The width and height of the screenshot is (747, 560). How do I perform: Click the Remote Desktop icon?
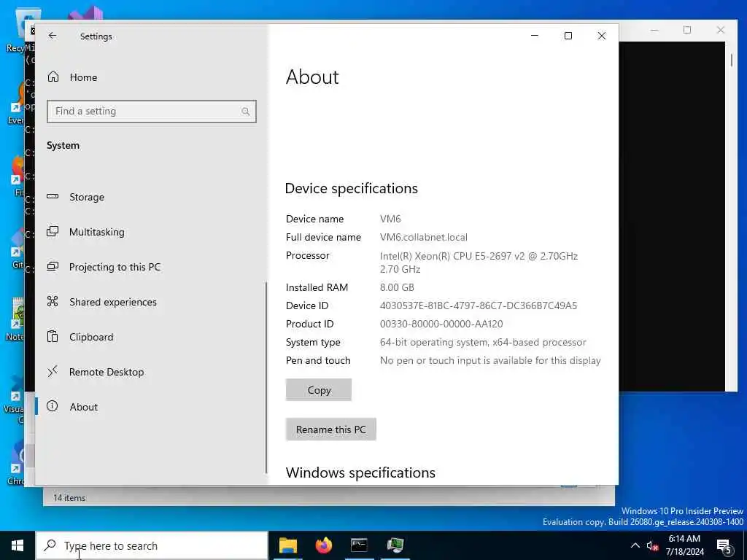[x=53, y=371]
